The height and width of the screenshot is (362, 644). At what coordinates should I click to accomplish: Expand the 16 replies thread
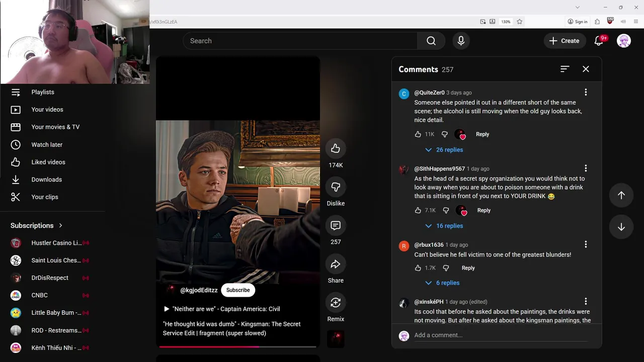coord(444,226)
